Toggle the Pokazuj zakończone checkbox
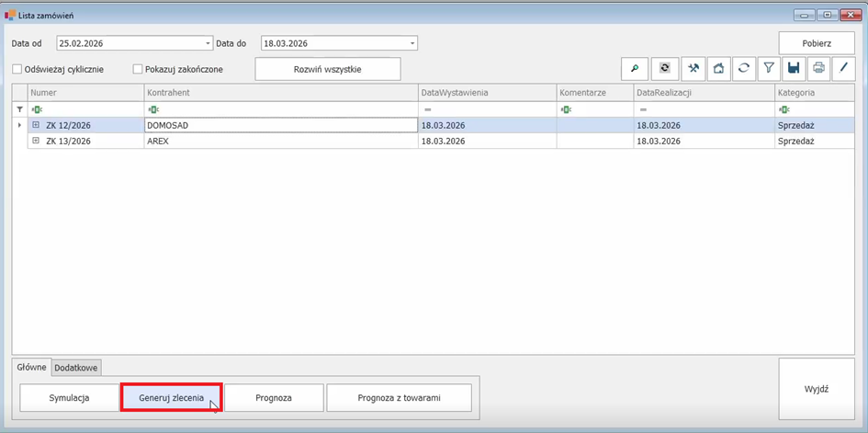This screenshot has width=868, height=433. pyautogui.click(x=138, y=69)
